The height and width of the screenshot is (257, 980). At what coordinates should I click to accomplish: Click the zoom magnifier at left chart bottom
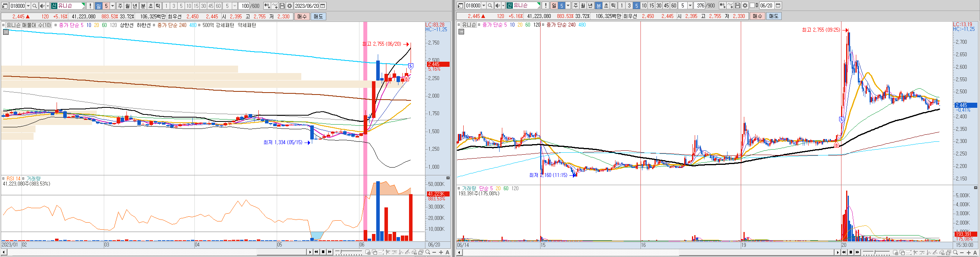[428, 252]
